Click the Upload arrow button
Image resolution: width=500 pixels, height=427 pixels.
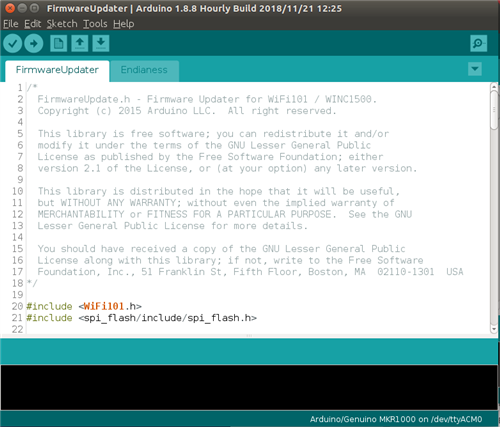[34, 43]
